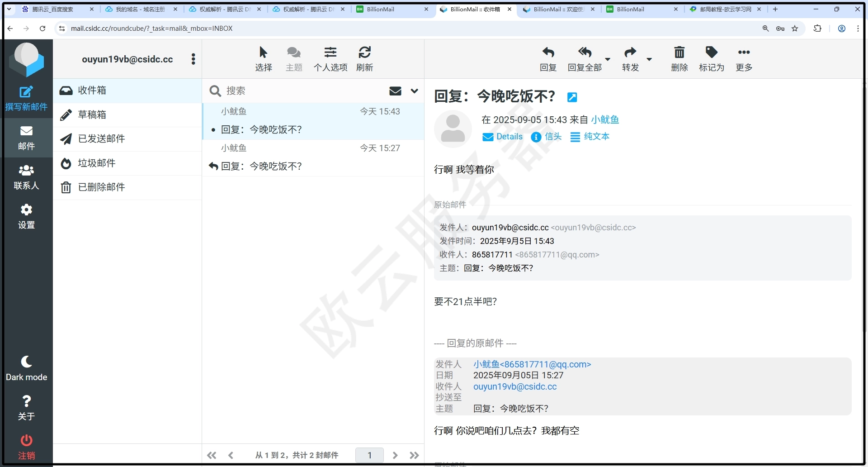Click 回复 reply button
Screen dimensions: 868x467
tap(548, 59)
